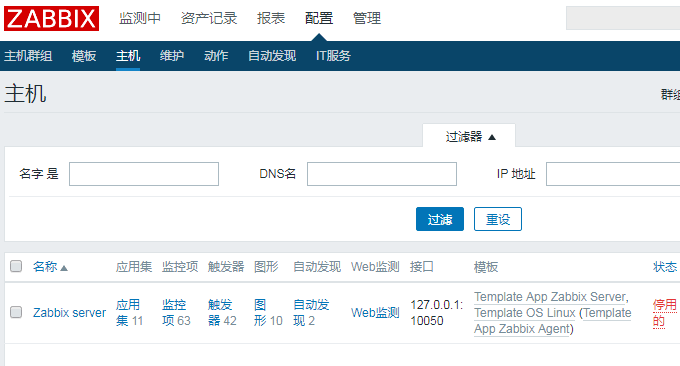The height and width of the screenshot is (366, 680).
Task: Select interface text 127.0.0.1: 10050
Action: pos(437,313)
